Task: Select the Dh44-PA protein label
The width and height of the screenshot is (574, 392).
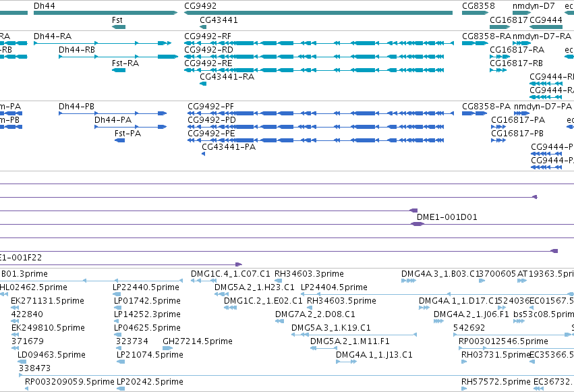Action: coord(113,120)
